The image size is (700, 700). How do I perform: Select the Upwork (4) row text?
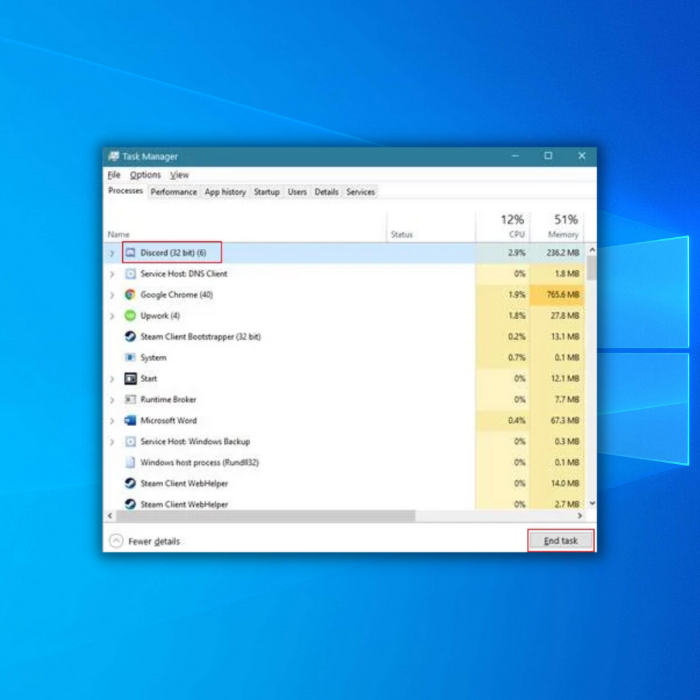pyautogui.click(x=160, y=316)
